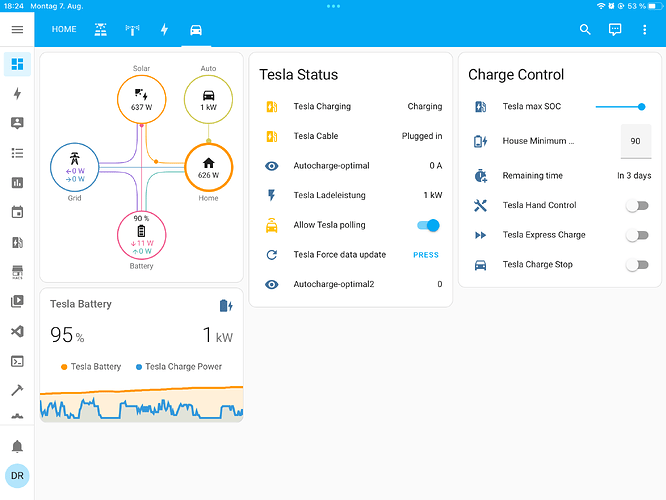Open search magnifier in header
The height and width of the screenshot is (500, 666).
(x=585, y=29)
